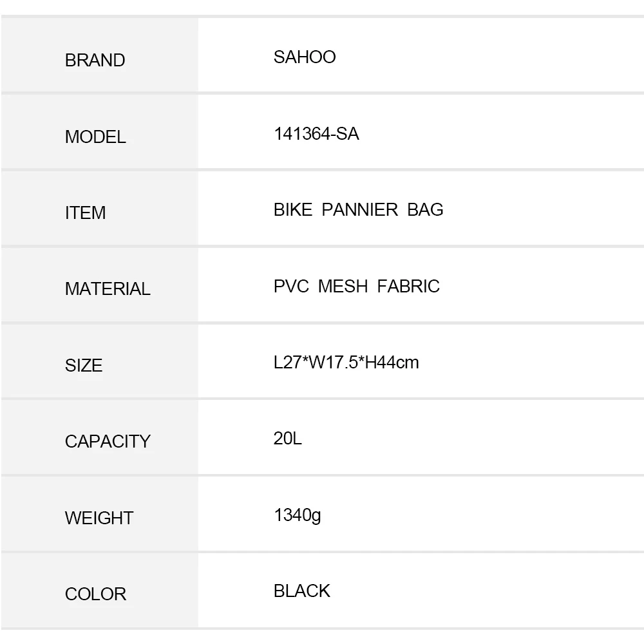Image resolution: width=644 pixels, height=644 pixels.
Task: Click the MODEL label
Action: [x=95, y=137]
